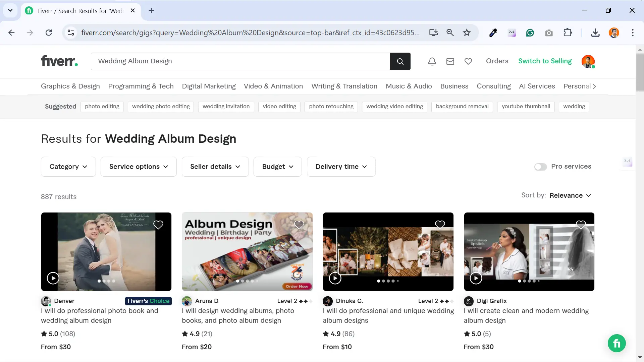Viewport: 644px width, 362px height.
Task: Open Chrome's three-dot menu
Action: point(633,33)
